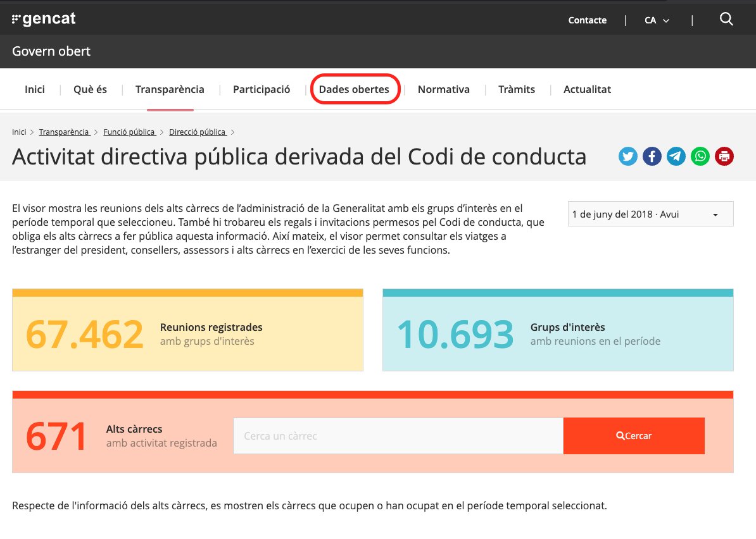The image size is (756, 539).
Task: Follow the Funció pública breadcrumb link
Action: (129, 132)
